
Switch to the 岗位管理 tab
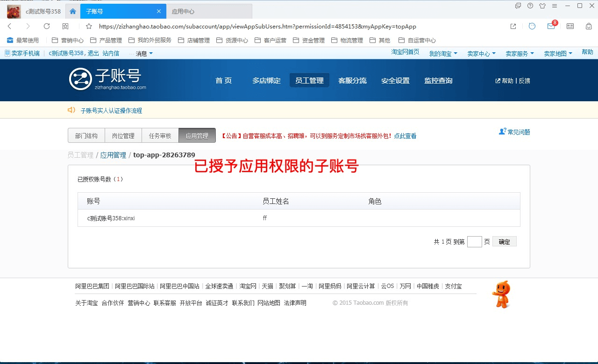(x=123, y=135)
